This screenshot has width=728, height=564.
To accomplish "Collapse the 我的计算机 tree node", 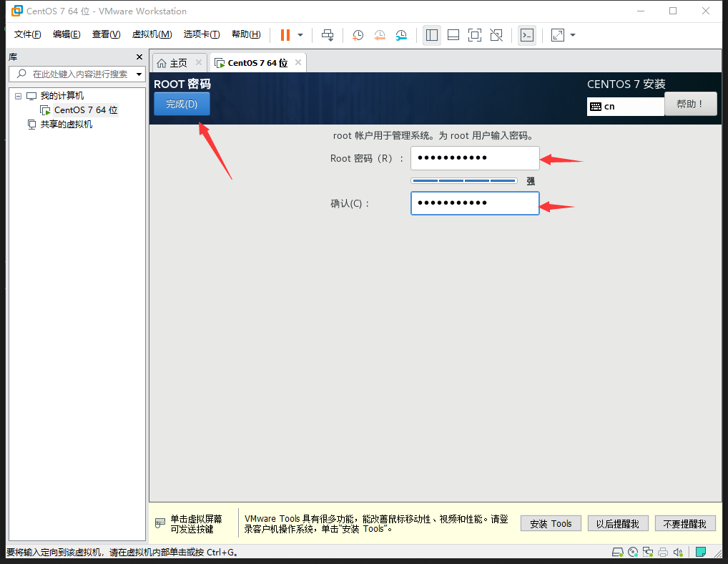I will coord(17,95).
